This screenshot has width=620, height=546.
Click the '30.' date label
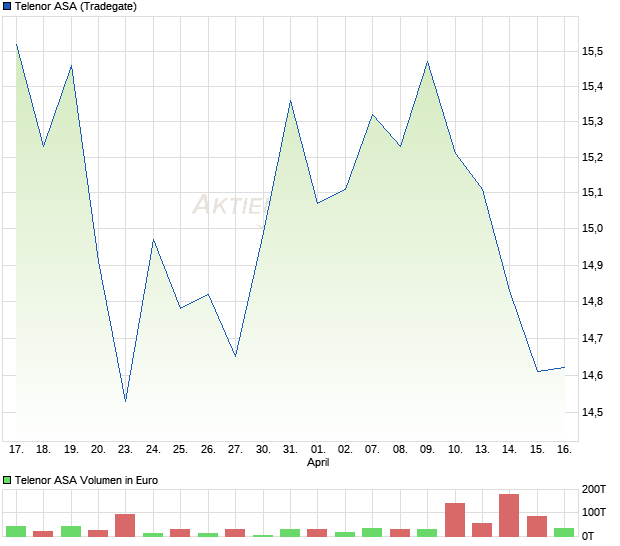coord(263,450)
